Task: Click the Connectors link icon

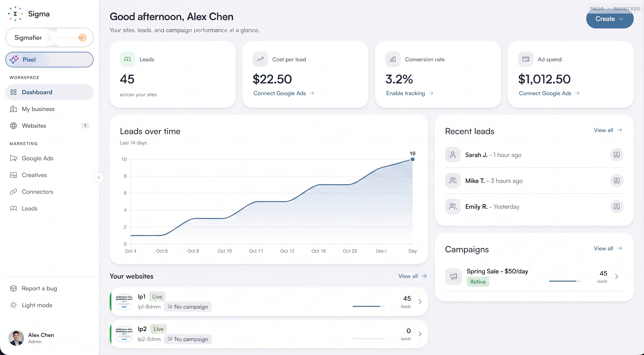Action: tap(13, 192)
